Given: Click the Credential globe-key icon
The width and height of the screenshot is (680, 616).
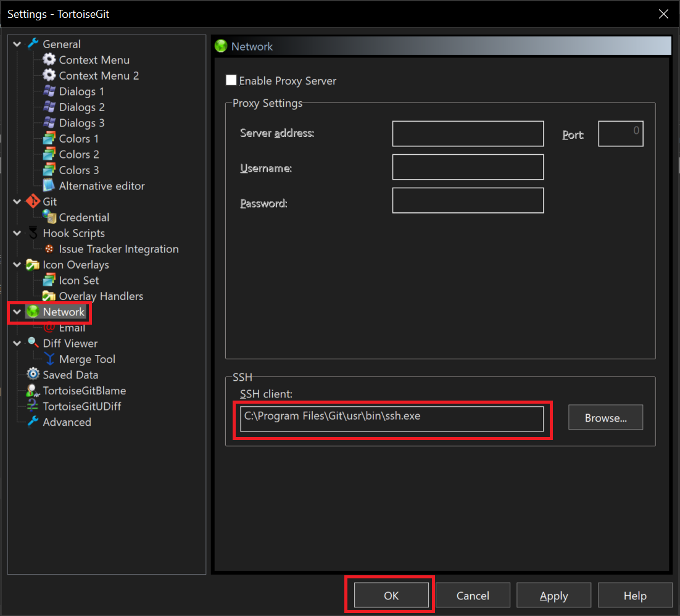Looking at the screenshot, I should click(49, 217).
